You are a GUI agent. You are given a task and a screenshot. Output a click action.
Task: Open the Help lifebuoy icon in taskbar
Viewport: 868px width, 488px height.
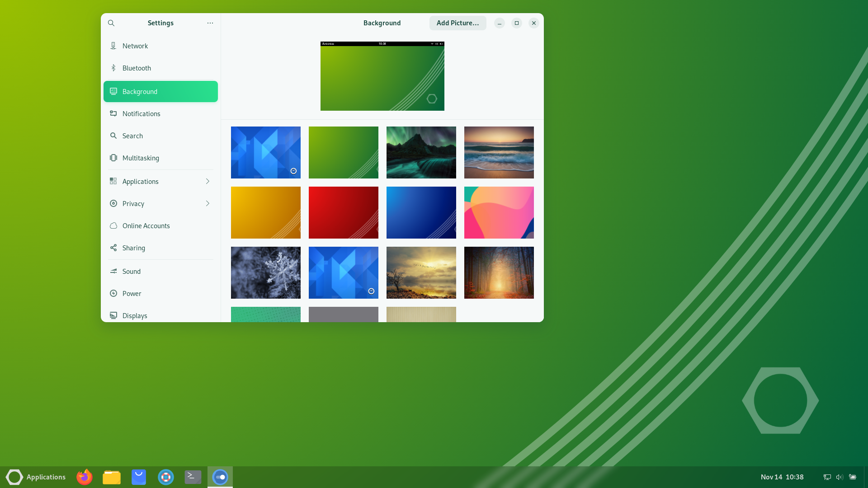(166, 477)
